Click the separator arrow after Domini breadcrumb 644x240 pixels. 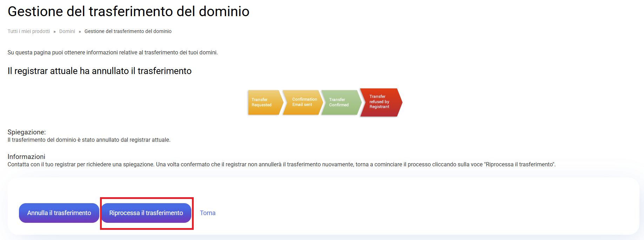[x=80, y=32]
